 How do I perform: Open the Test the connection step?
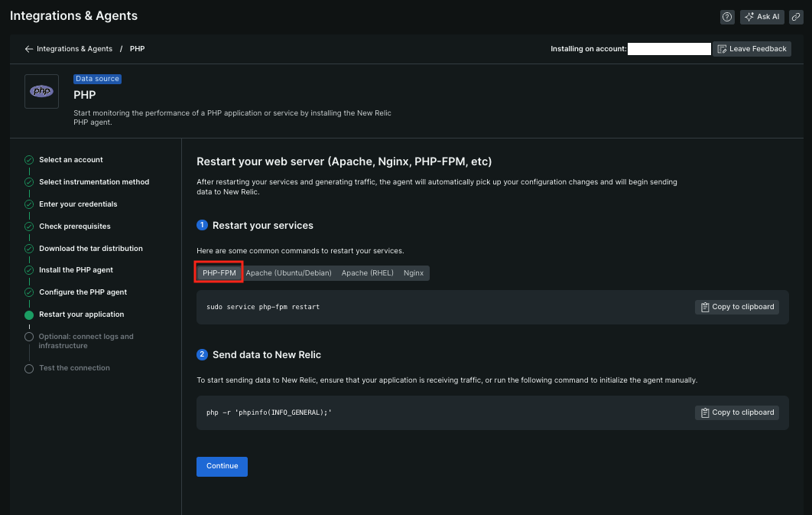tap(74, 368)
